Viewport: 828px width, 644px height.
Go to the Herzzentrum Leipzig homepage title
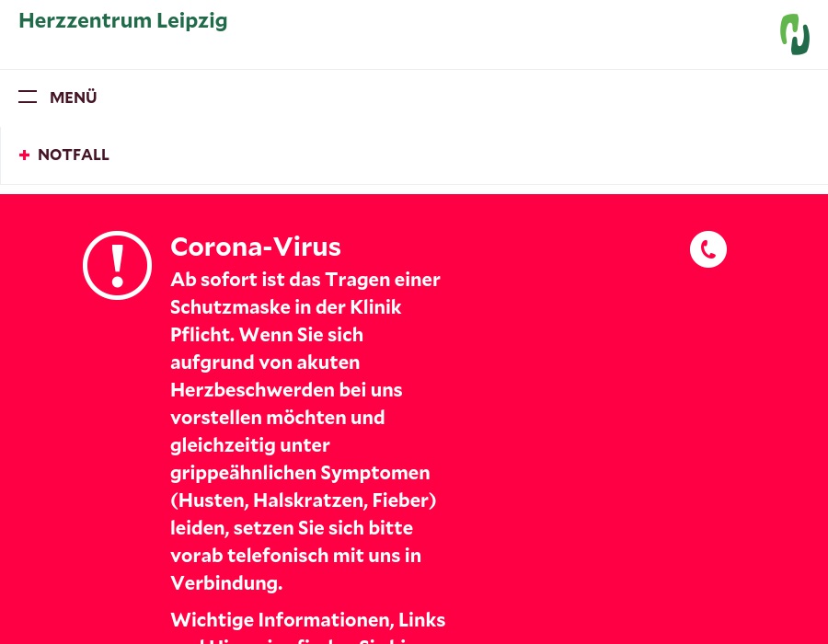tap(123, 20)
